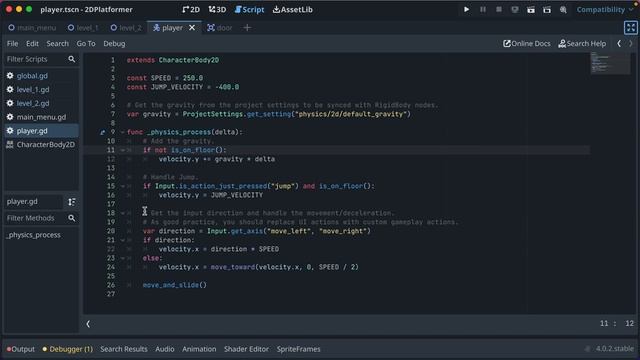Open the Debug menu
Viewport: 640px width, 360px height.
pos(114,44)
